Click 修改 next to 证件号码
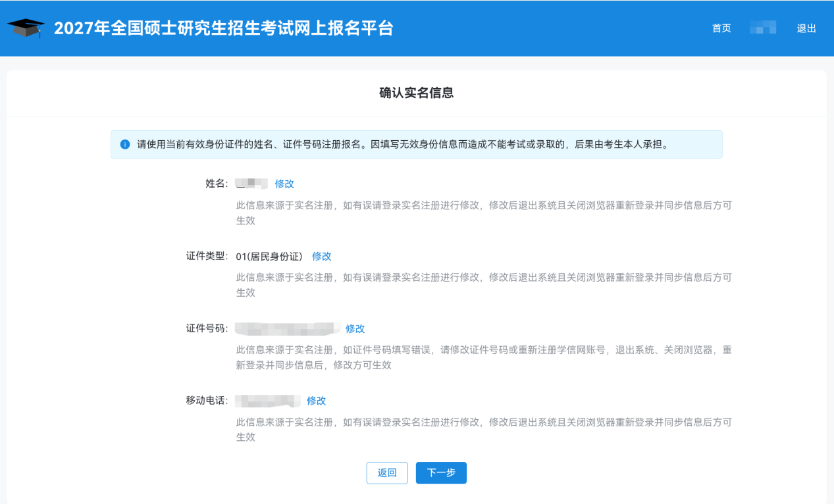The height and width of the screenshot is (504, 834). [355, 328]
